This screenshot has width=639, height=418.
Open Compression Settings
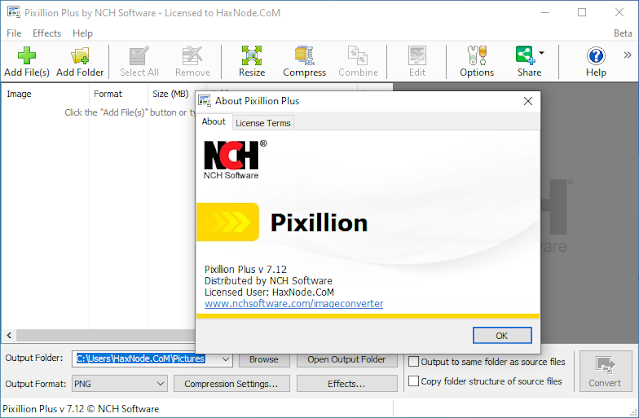tap(231, 384)
